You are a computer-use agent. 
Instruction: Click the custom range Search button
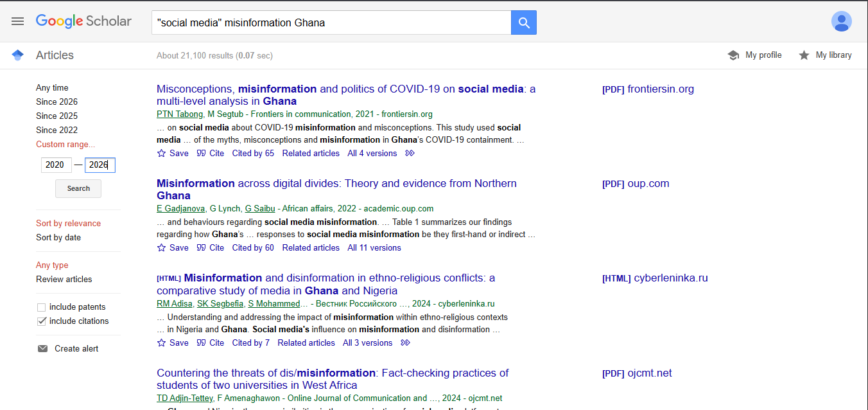click(78, 188)
